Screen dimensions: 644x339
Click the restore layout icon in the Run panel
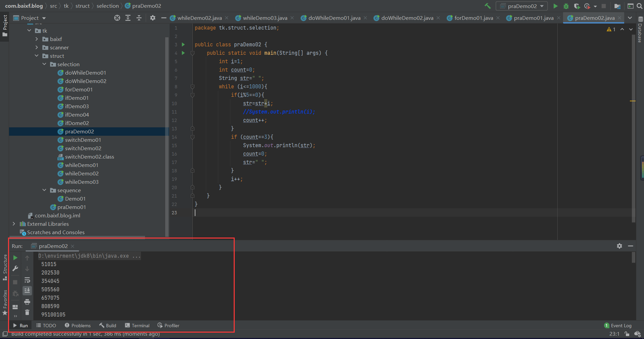(15, 307)
